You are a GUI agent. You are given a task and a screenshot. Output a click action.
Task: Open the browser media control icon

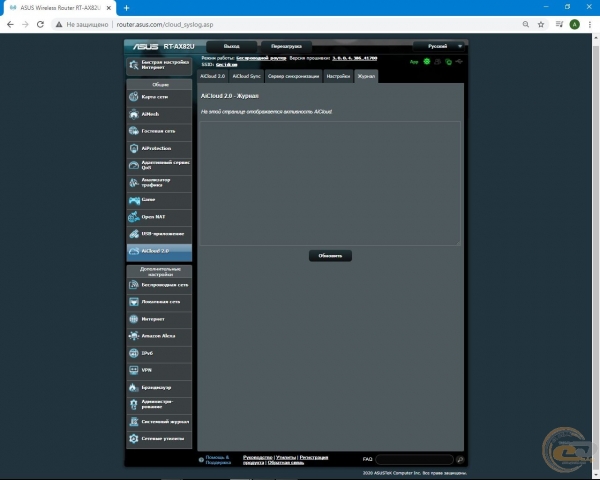pos(559,24)
